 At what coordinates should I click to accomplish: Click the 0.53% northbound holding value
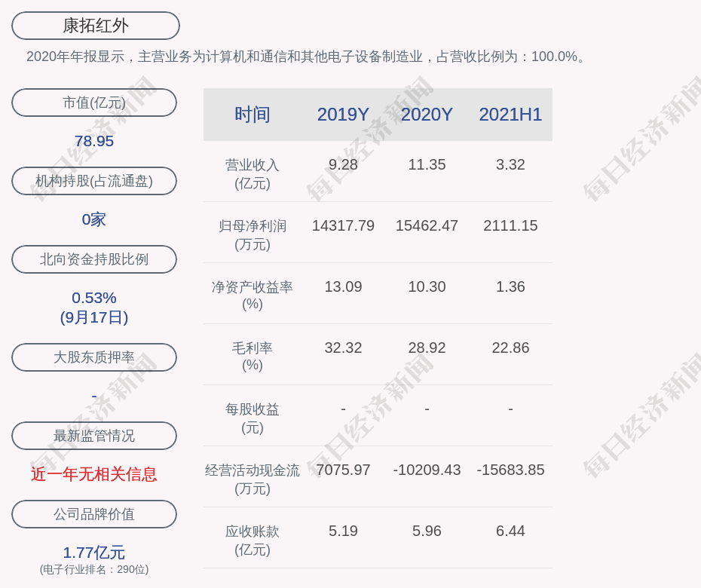(94, 298)
